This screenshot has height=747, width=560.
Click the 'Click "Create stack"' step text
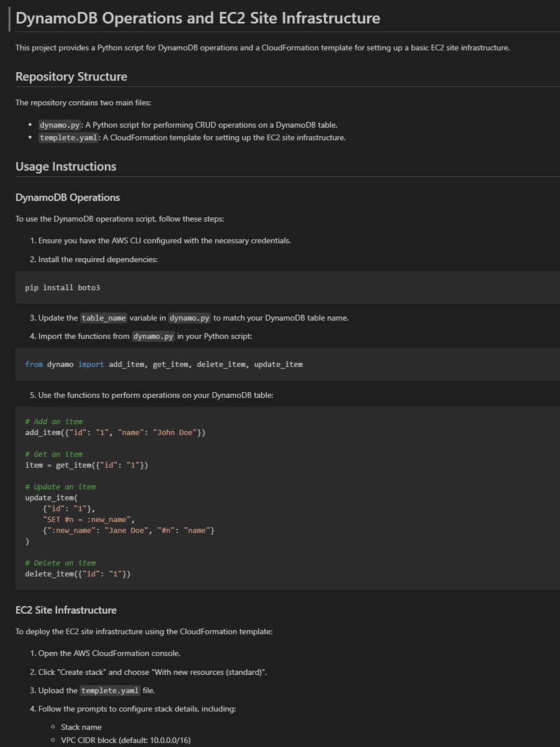coord(152,672)
